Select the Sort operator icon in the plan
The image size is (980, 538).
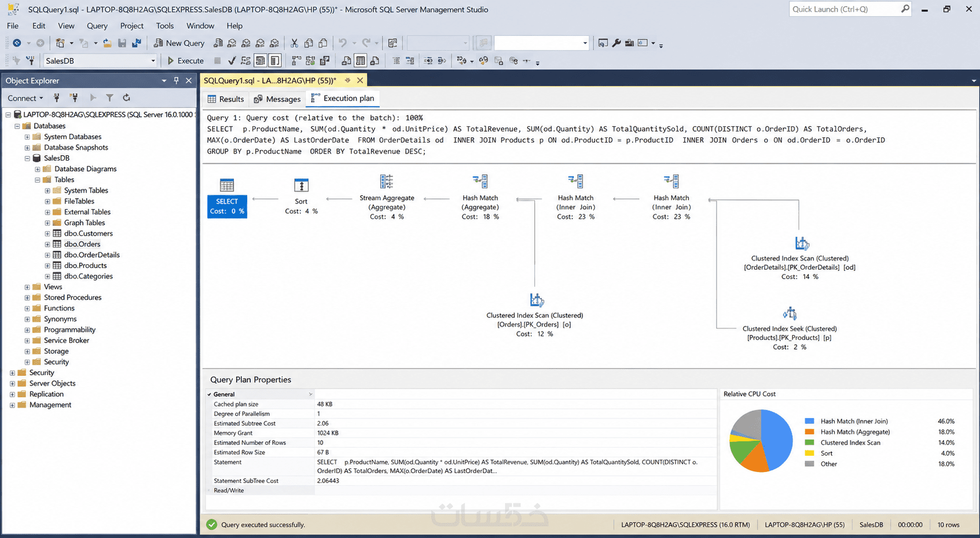pyautogui.click(x=301, y=185)
